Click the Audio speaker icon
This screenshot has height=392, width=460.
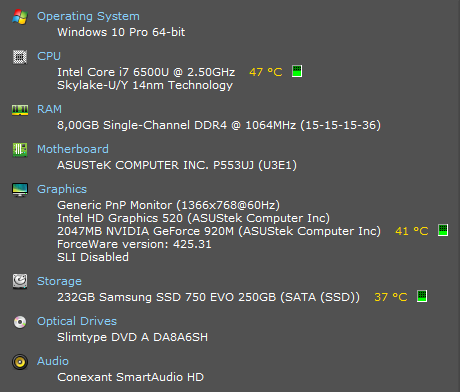tap(20, 362)
